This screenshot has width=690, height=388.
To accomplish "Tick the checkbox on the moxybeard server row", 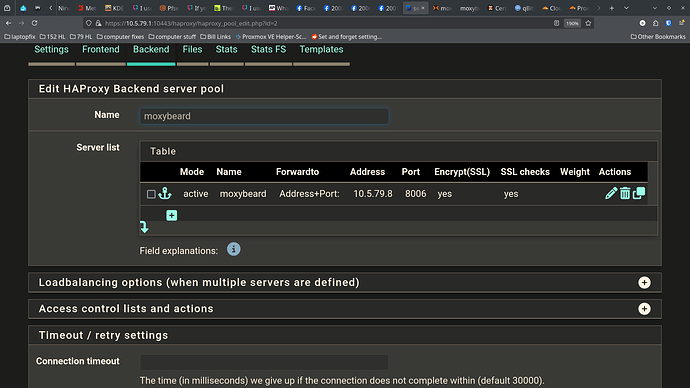I will click(x=151, y=194).
